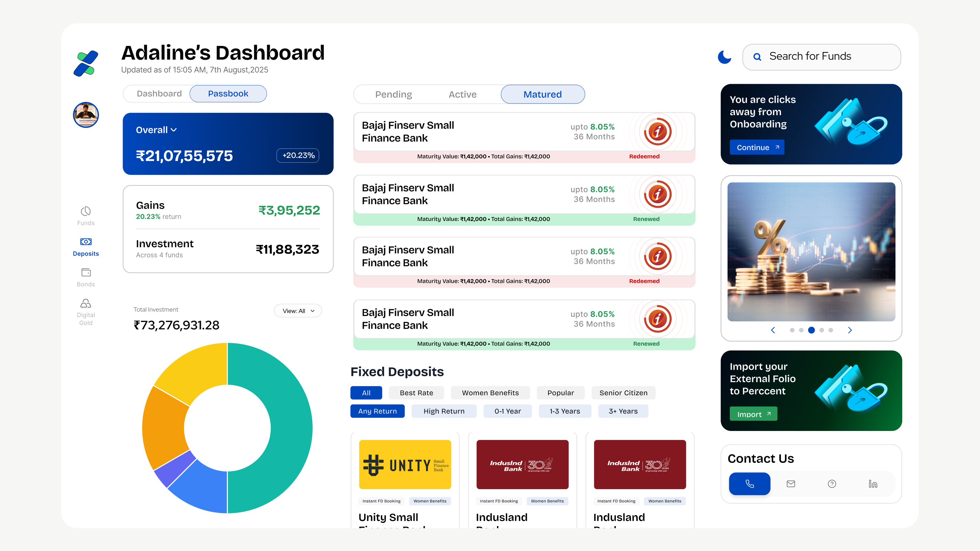Viewport: 980px width, 551px height.
Task: Click the phone contact icon
Action: (x=749, y=484)
